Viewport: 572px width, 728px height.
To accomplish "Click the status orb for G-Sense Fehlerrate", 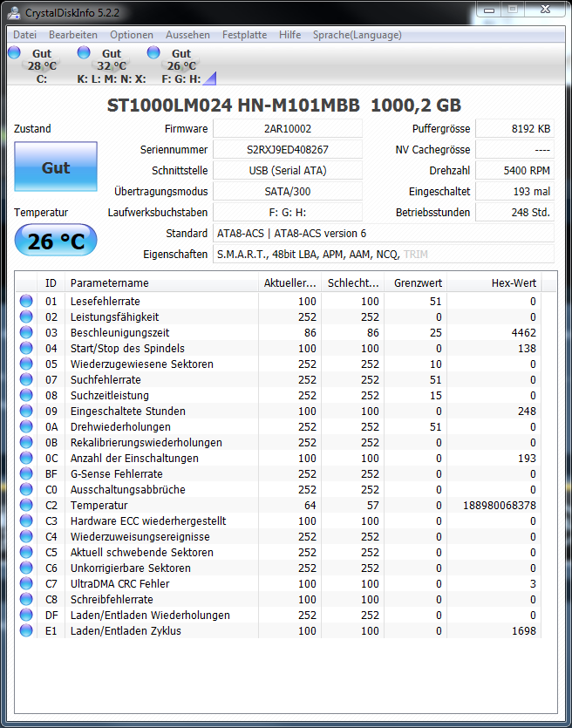I will [x=26, y=473].
